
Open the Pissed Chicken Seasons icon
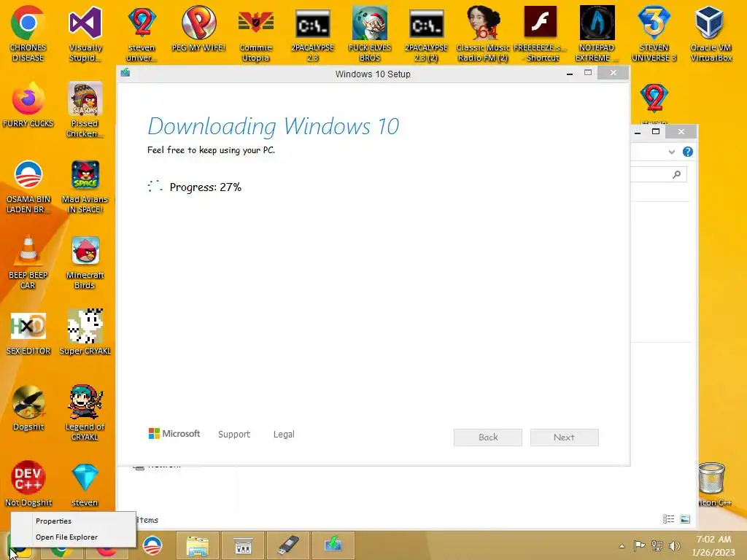pos(85,109)
